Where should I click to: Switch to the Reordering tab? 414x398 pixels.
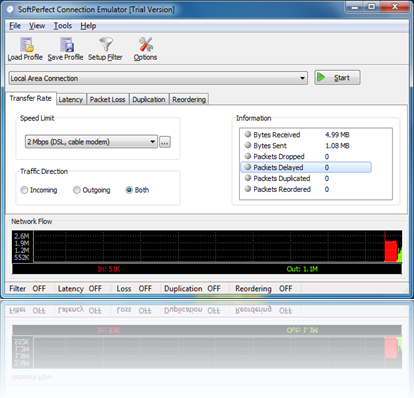pos(189,99)
